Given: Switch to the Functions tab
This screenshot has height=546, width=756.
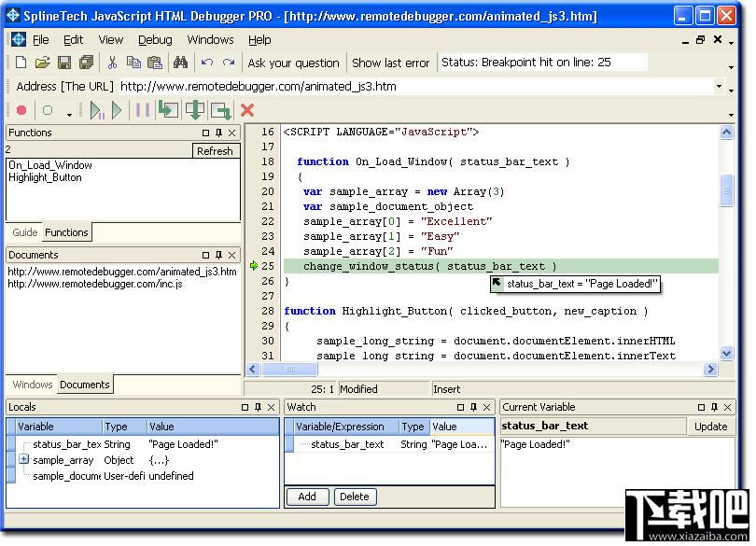Looking at the screenshot, I should point(66,232).
